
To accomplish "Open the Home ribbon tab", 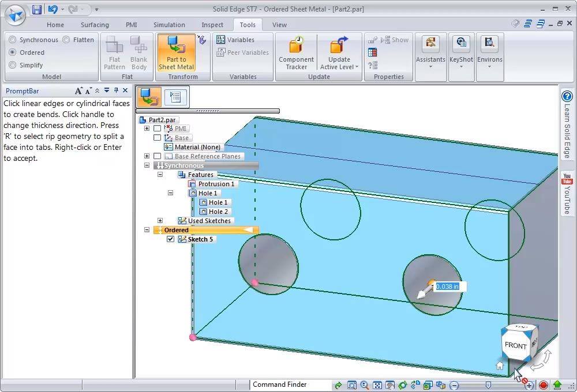I will (x=55, y=25).
